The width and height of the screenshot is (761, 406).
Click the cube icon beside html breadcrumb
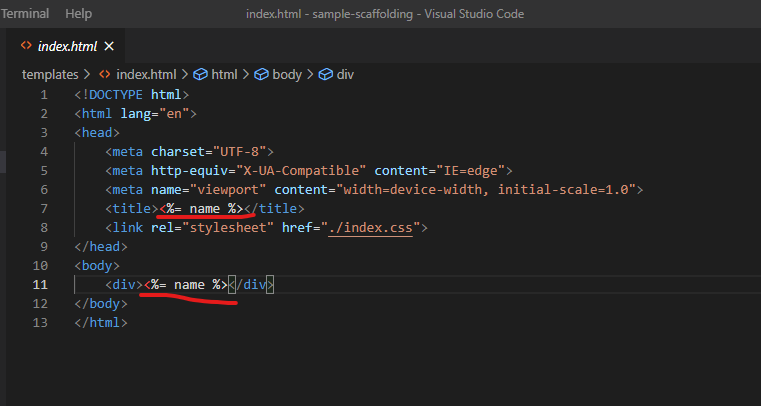tap(200, 75)
